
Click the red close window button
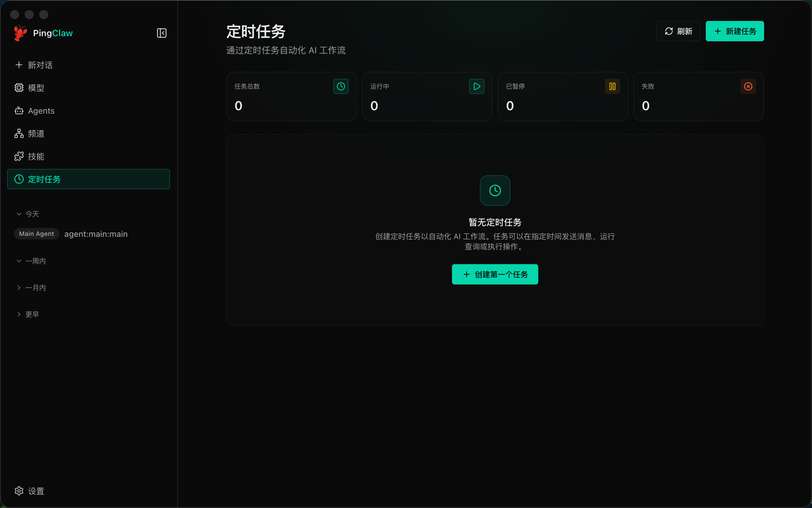[x=15, y=15]
